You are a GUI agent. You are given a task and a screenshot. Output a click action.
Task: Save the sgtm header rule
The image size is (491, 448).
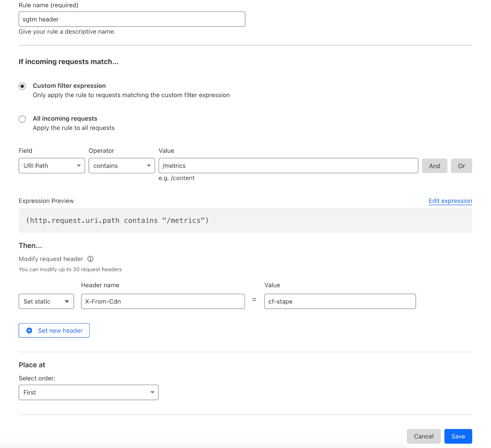coord(458,436)
